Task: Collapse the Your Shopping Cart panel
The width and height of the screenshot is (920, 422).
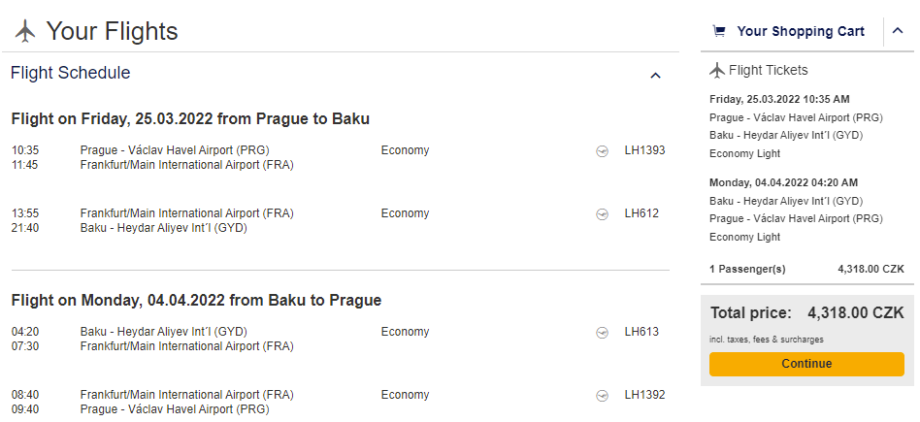Action: [897, 31]
